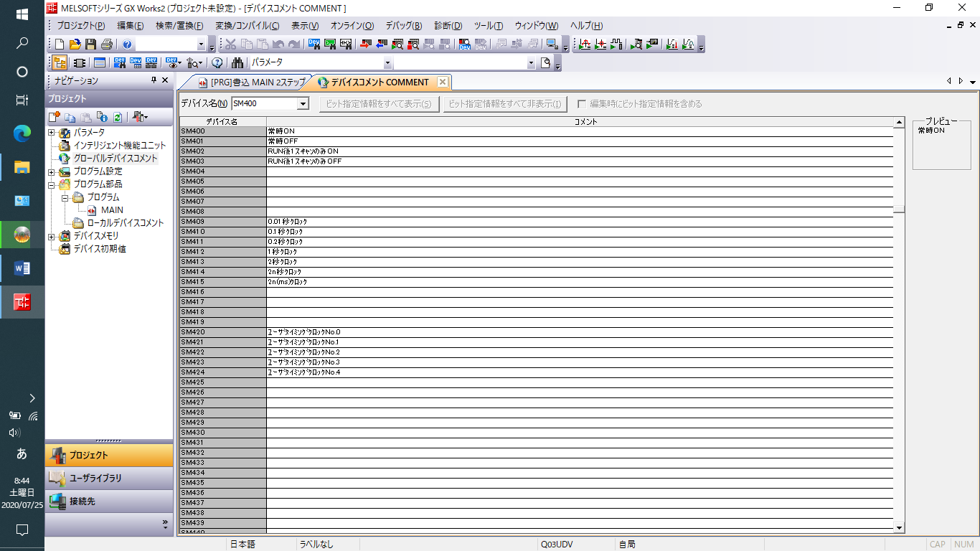Click the speech-bubble question help icon
Viewport: 980px width, 551px height.
[217, 62]
